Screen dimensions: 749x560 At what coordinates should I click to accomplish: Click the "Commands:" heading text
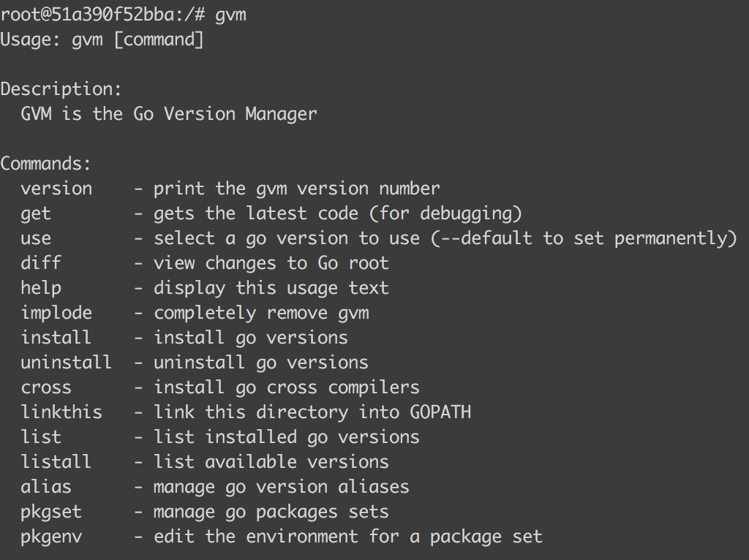point(46,164)
